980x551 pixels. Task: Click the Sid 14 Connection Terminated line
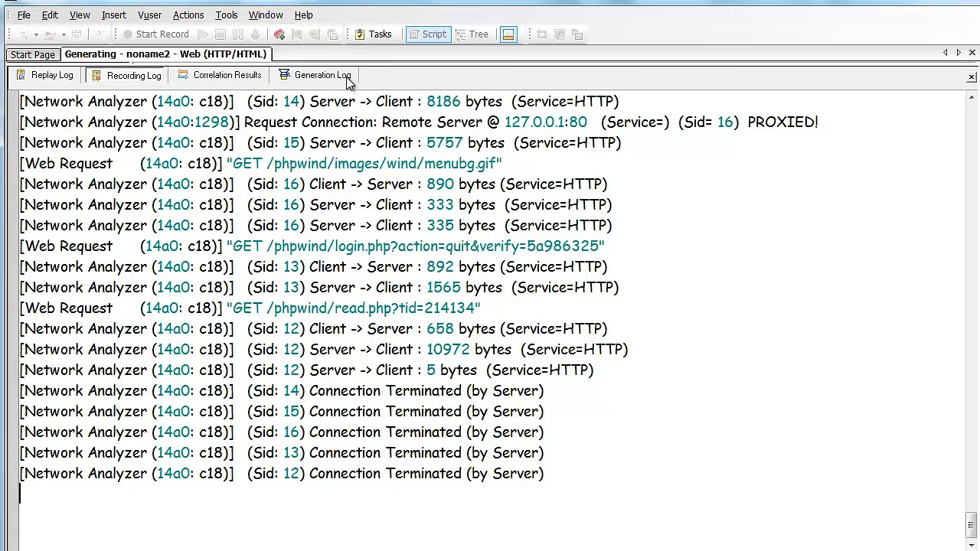pyautogui.click(x=282, y=390)
